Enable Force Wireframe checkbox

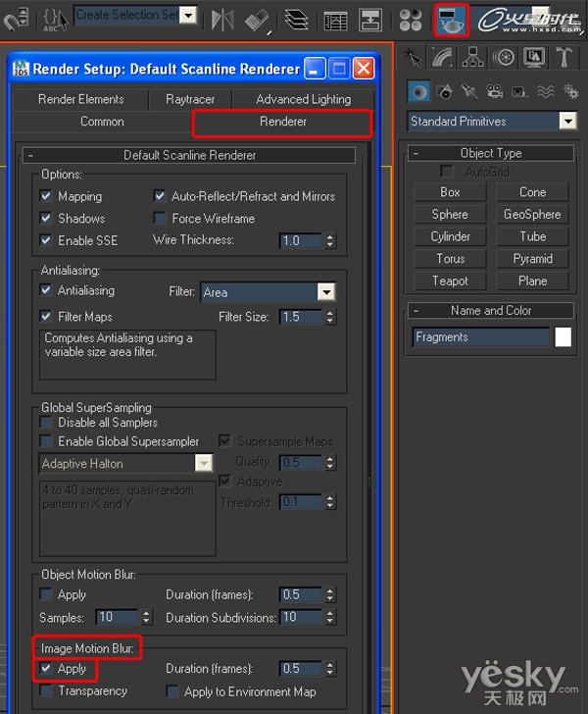pyautogui.click(x=160, y=218)
